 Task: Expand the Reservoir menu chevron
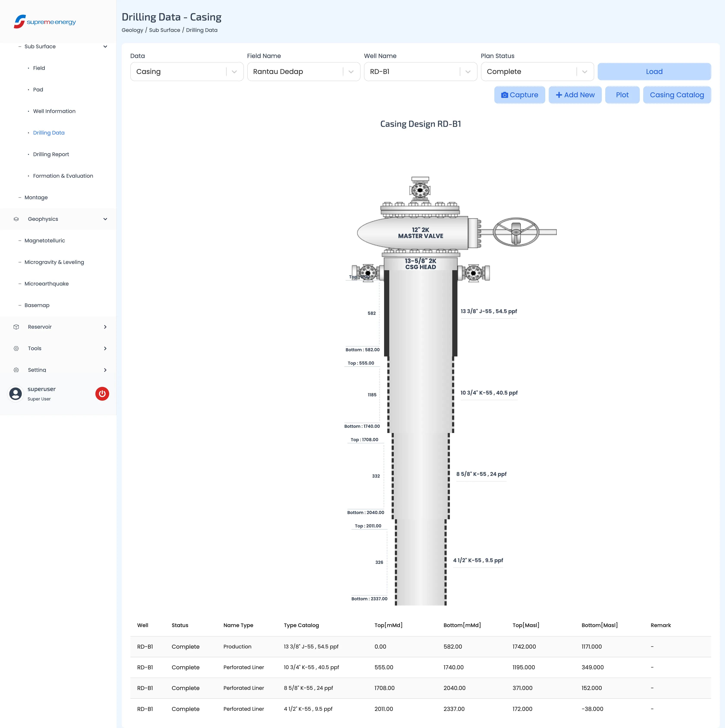click(105, 327)
